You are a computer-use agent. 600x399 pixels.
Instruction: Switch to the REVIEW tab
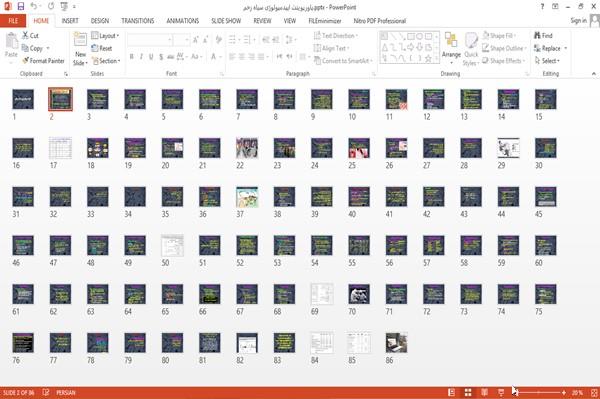pos(262,21)
